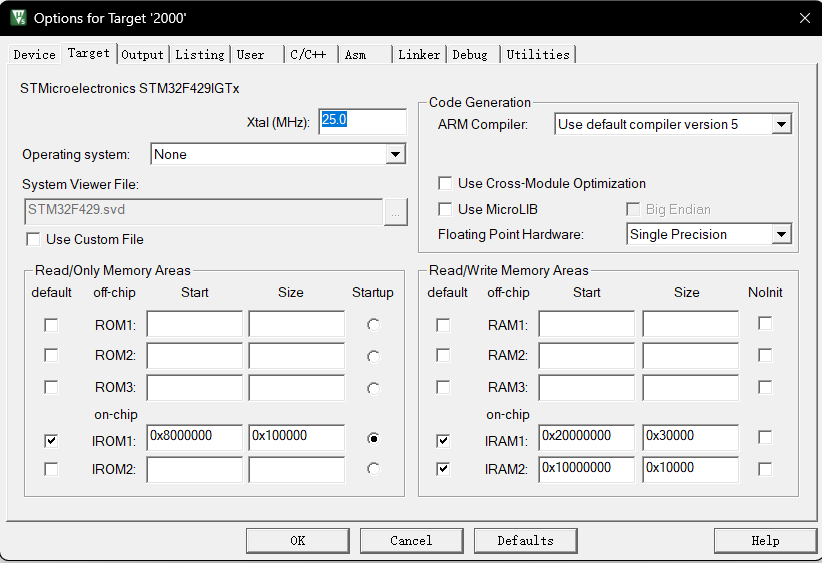Toggle the Use MicroLIB checkbox
Image resolution: width=822 pixels, height=563 pixels.
[445, 209]
